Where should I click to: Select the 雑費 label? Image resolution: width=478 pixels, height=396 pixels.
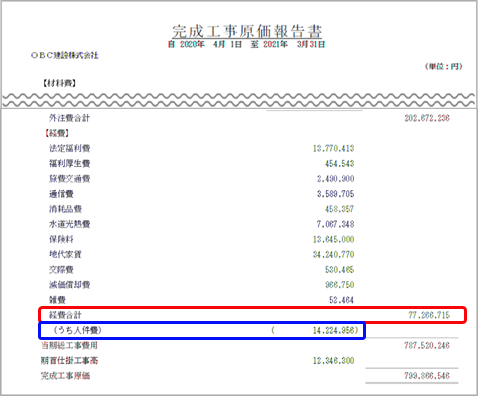tap(57, 300)
